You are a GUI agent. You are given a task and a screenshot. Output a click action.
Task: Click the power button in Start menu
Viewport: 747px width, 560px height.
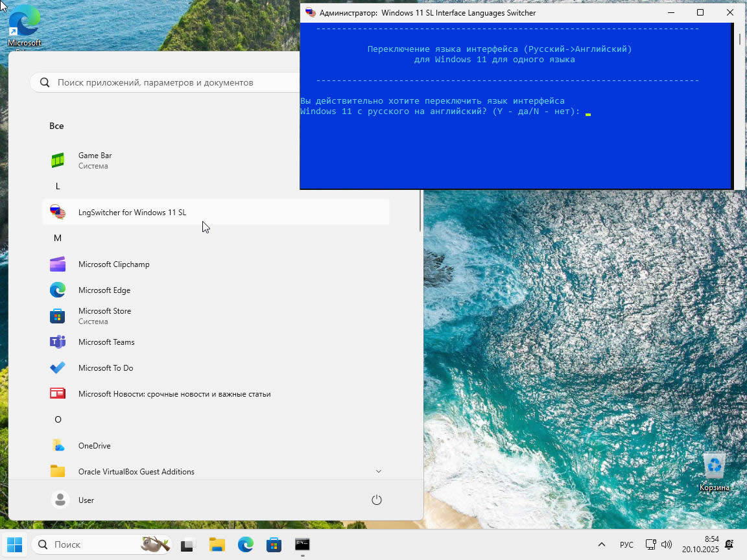pos(376,500)
